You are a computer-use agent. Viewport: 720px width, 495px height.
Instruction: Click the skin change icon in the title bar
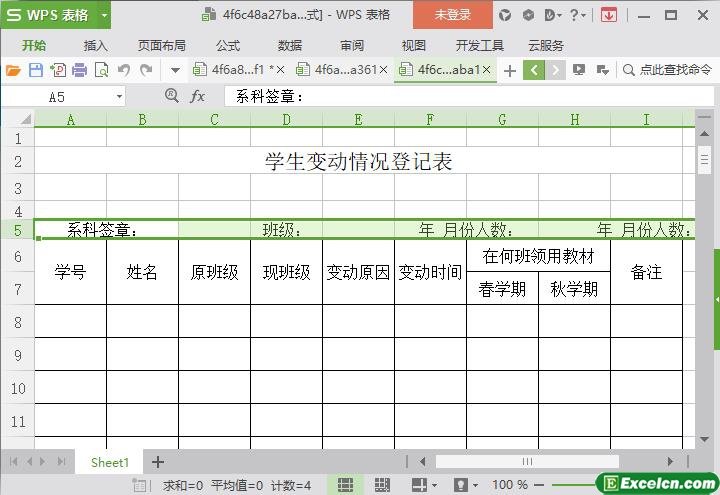pos(505,16)
